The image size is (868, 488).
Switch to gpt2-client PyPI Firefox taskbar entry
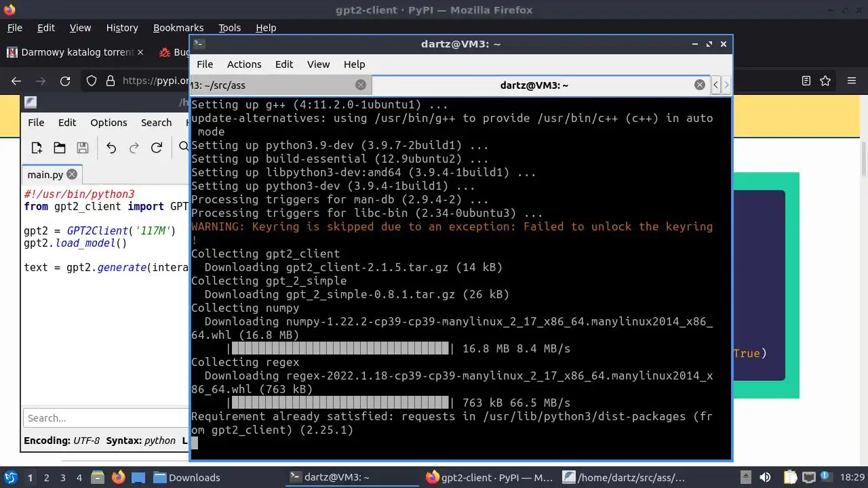pos(490,477)
